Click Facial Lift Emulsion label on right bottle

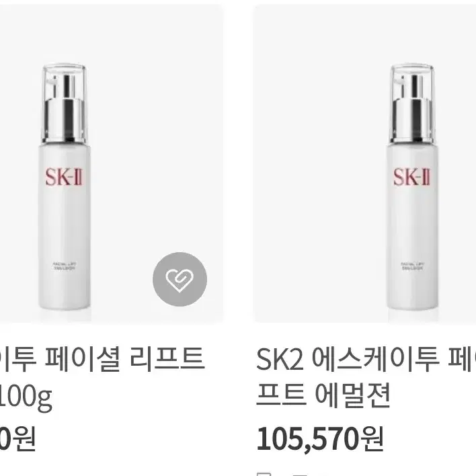coord(412,266)
